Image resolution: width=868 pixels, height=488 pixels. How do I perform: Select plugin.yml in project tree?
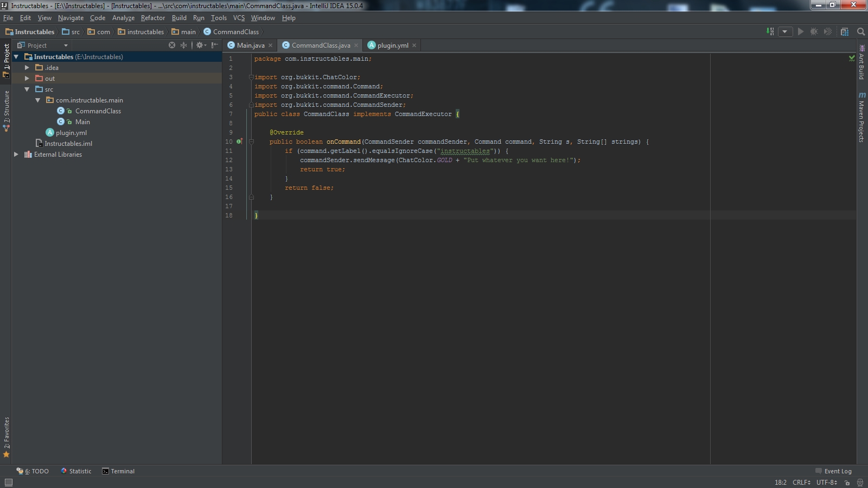(71, 132)
